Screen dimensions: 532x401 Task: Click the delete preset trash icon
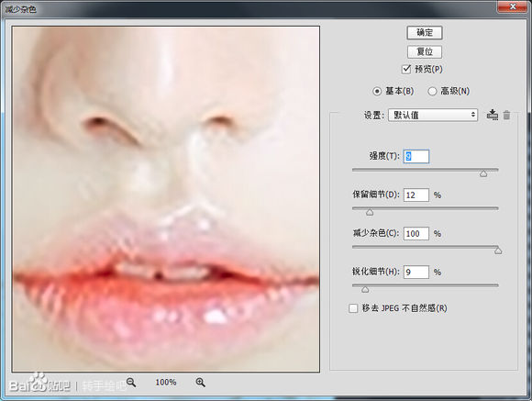coord(506,115)
